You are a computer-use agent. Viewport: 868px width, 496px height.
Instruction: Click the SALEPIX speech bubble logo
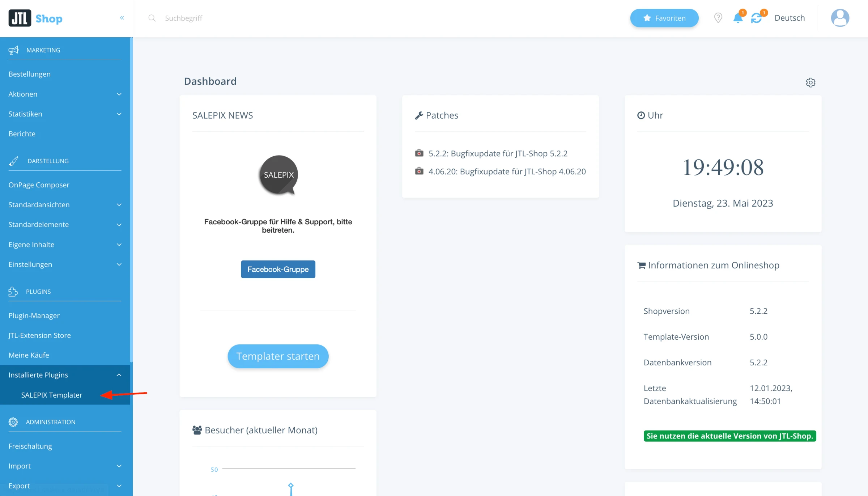point(278,175)
